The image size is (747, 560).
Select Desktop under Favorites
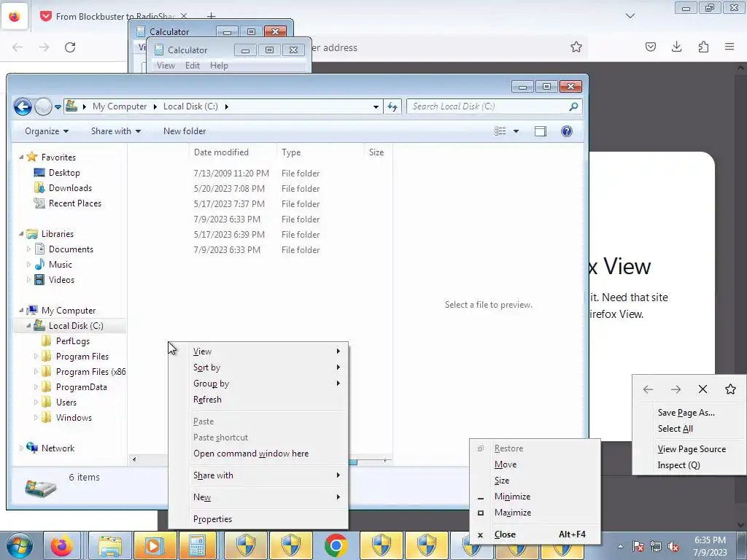click(x=64, y=173)
